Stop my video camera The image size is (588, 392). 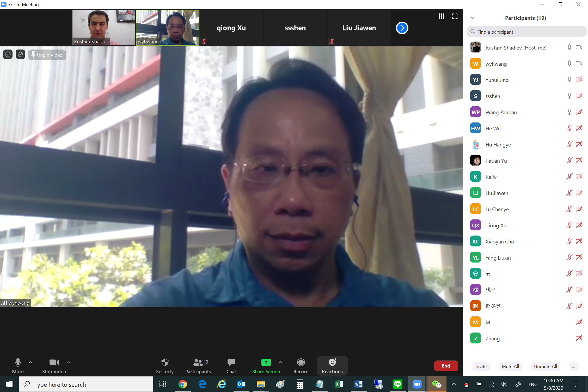tap(54, 366)
